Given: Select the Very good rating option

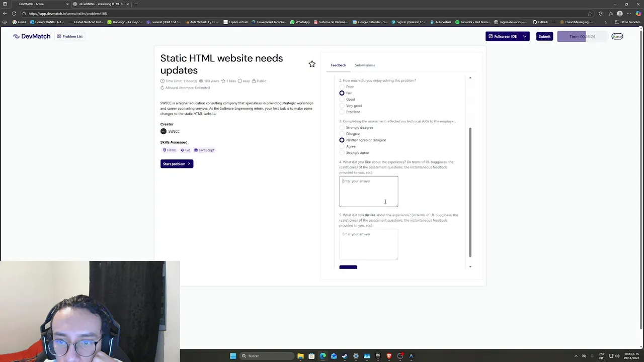Looking at the screenshot, I should pos(342,106).
